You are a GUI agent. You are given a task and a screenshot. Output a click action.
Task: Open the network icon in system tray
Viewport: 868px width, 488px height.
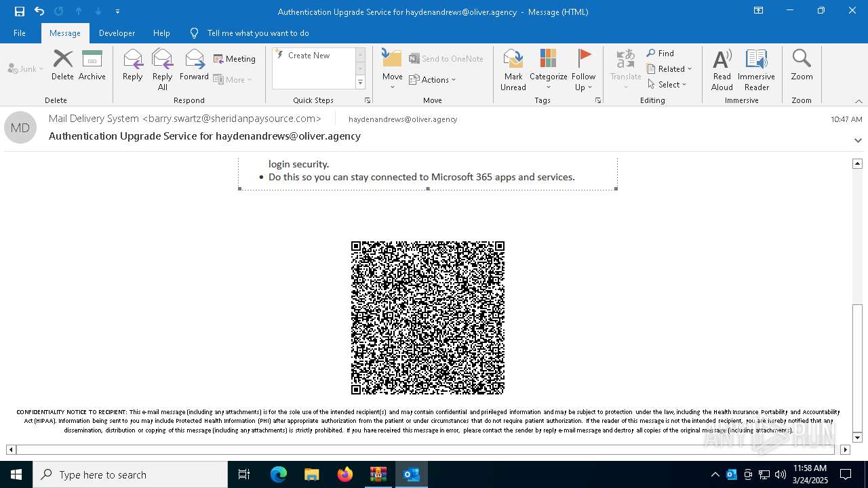pyautogui.click(x=764, y=474)
